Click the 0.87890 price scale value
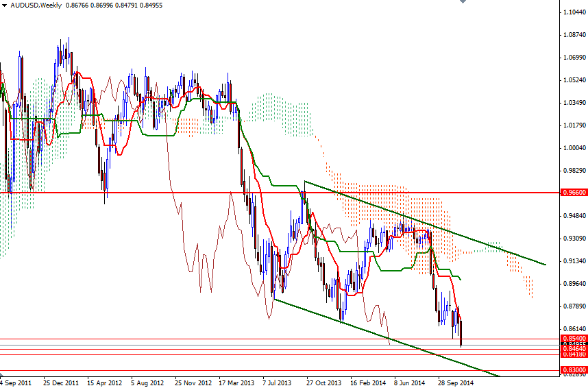 point(574,306)
